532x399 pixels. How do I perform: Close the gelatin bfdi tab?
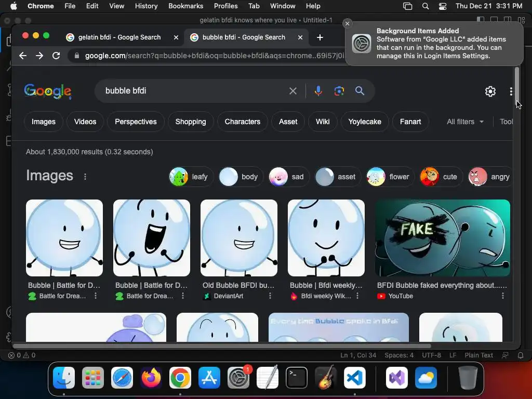coord(176,37)
